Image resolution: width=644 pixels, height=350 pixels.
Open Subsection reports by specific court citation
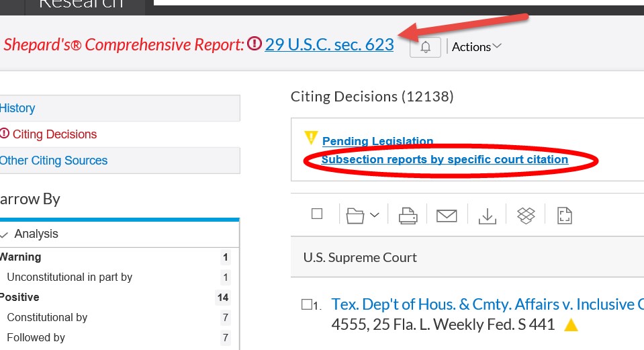point(445,160)
